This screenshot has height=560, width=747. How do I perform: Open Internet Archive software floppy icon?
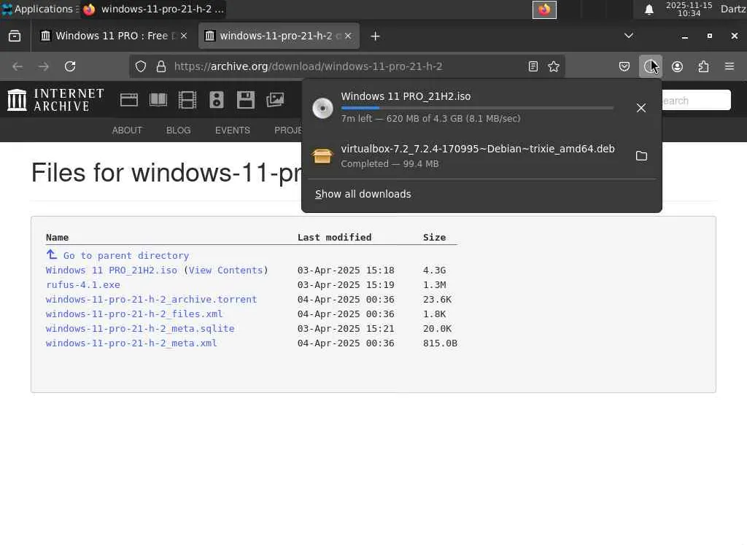click(x=246, y=100)
